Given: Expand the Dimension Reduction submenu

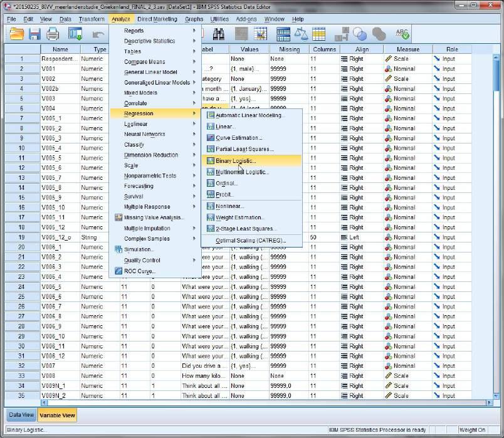Looking at the screenshot, I should point(155,155).
